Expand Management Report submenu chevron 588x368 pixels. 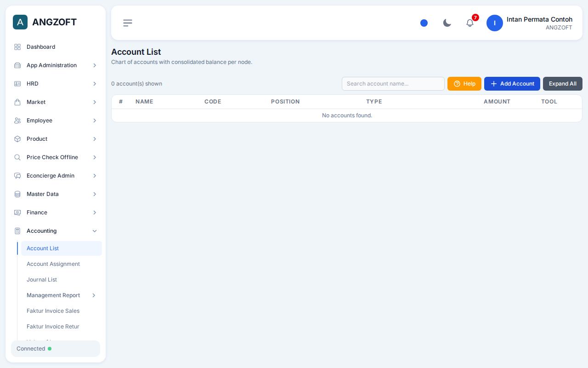coord(94,295)
